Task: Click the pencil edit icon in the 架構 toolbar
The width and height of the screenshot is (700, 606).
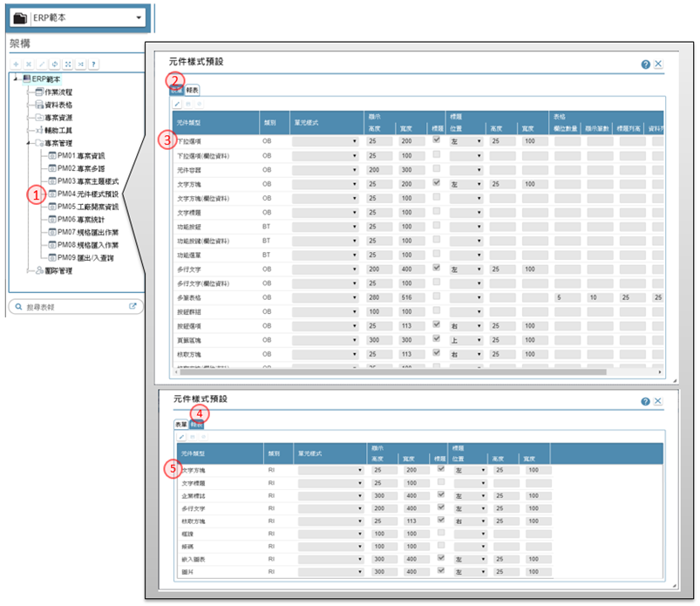Action: [42, 65]
